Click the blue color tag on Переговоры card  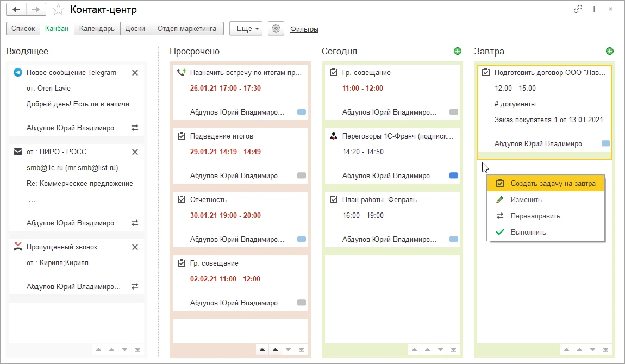coord(454,175)
